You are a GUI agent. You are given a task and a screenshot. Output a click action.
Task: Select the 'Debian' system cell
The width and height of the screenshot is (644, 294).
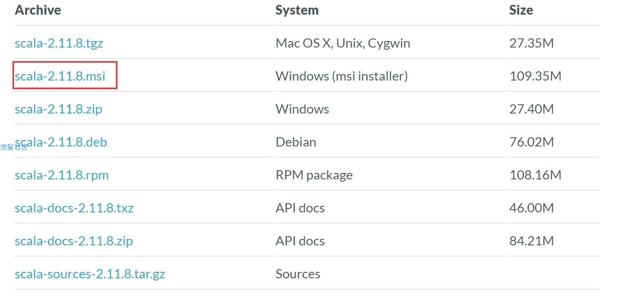(295, 142)
